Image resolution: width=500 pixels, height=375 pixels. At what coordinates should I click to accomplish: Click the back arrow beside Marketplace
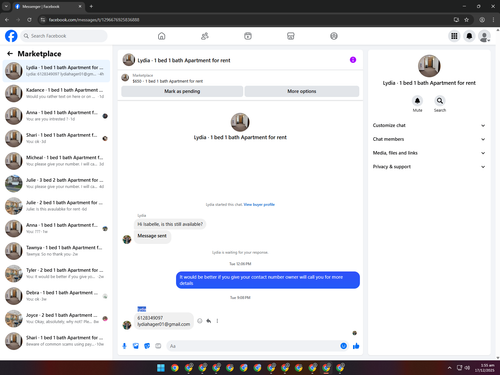10,53
